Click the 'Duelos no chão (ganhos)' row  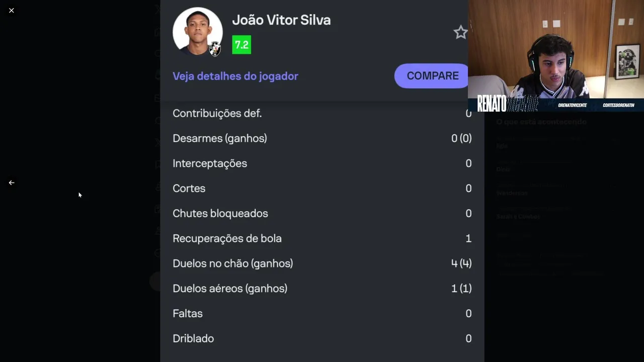322,263
